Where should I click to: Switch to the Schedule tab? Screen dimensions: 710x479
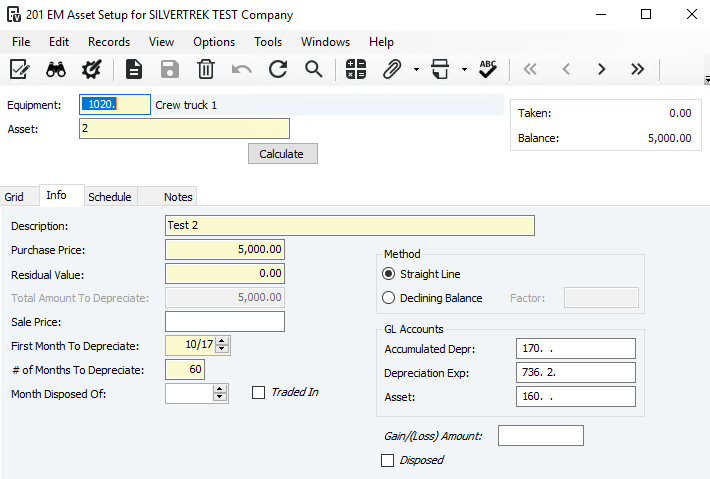tap(110, 197)
